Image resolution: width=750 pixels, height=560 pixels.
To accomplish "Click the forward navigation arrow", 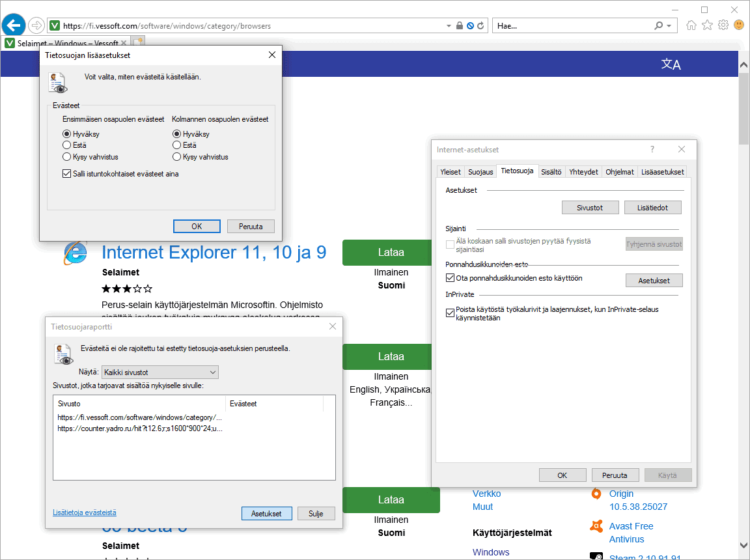I will point(36,25).
